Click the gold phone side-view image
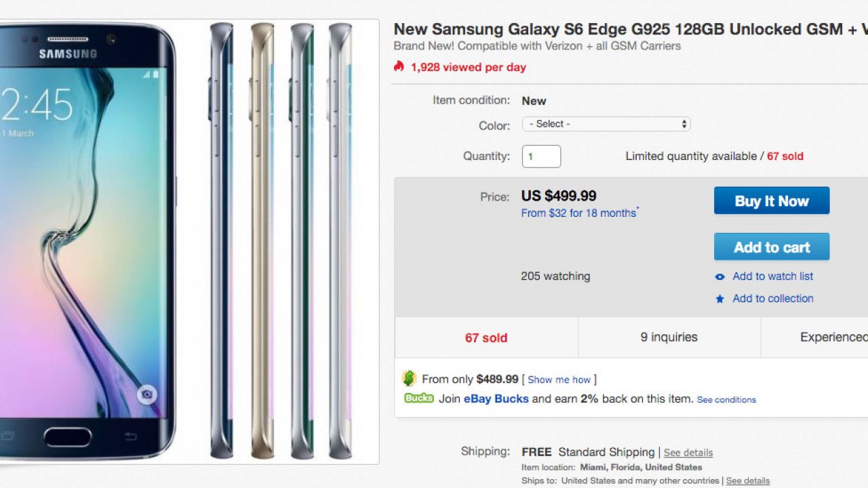Viewport: 868px width, 488px height. coord(262,241)
